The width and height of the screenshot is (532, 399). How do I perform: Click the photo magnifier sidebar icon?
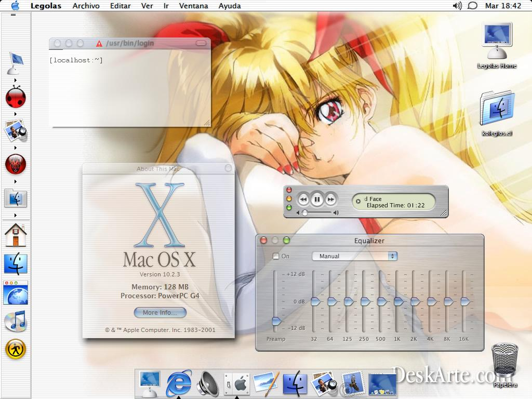16,130
